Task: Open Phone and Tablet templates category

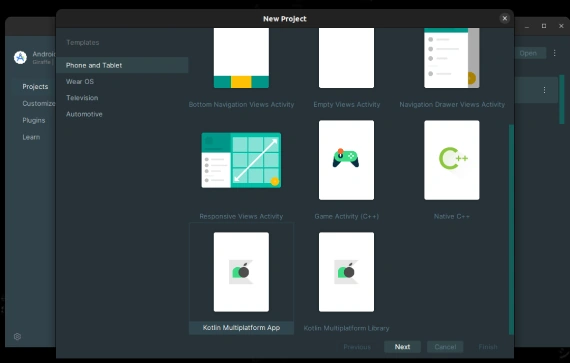Action: [122, 65]
